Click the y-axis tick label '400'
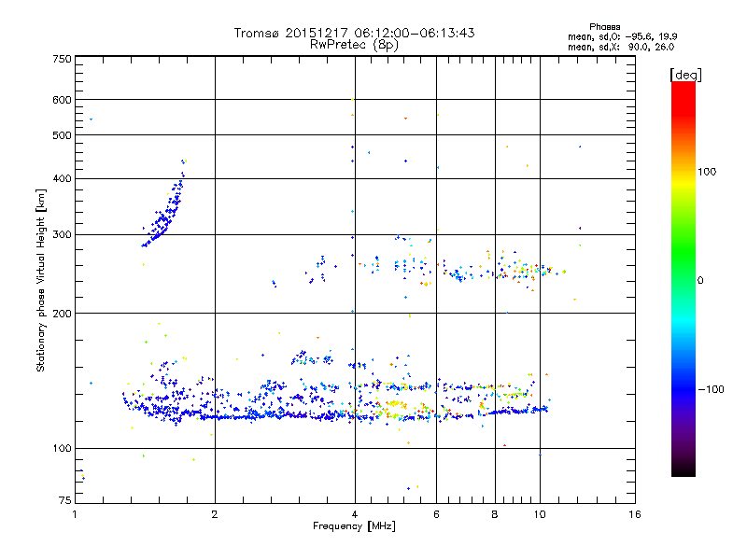747x560 pixels. pos(62,179)
